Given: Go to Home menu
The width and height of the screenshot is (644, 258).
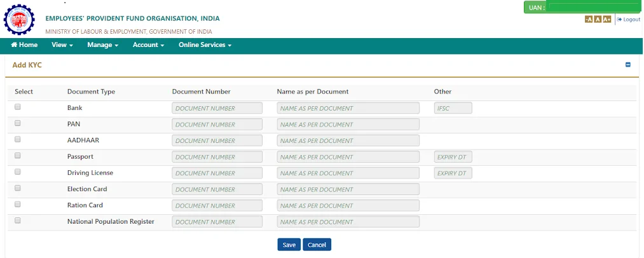Looking at the screenshot, I should point(24,44).
